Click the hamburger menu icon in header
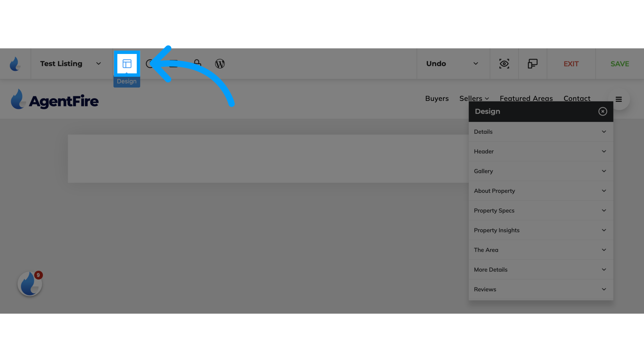This screenshot has width=644, height=362. (619, 99)
